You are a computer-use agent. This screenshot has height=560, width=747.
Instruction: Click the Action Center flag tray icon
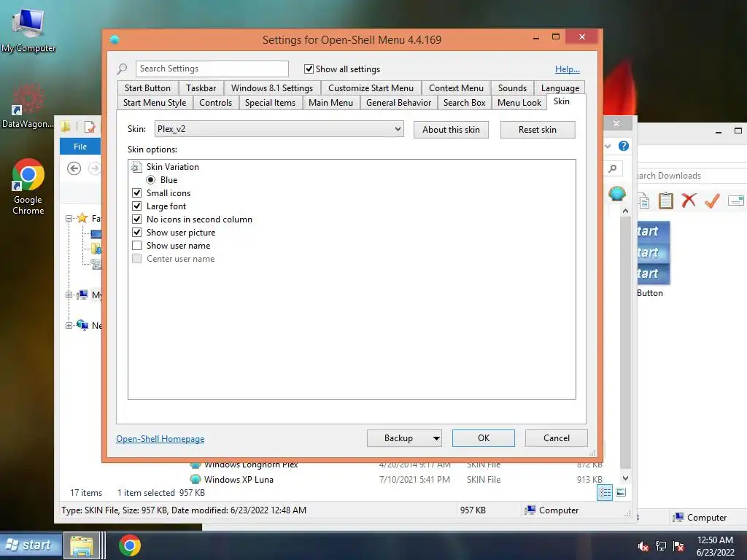(678, 546)
